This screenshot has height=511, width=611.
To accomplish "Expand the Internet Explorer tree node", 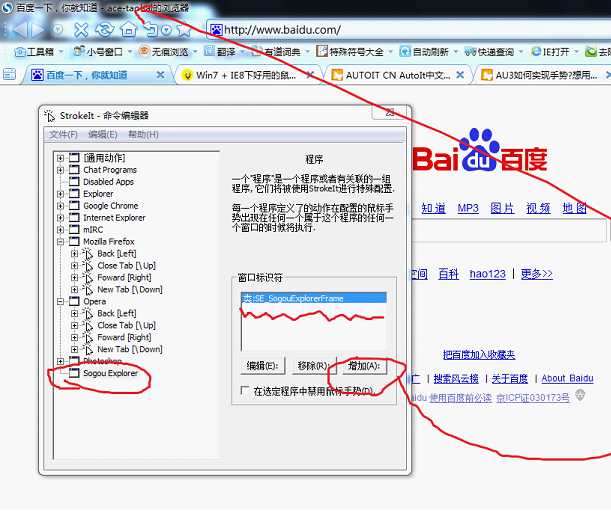I will [x=60, y=217].
